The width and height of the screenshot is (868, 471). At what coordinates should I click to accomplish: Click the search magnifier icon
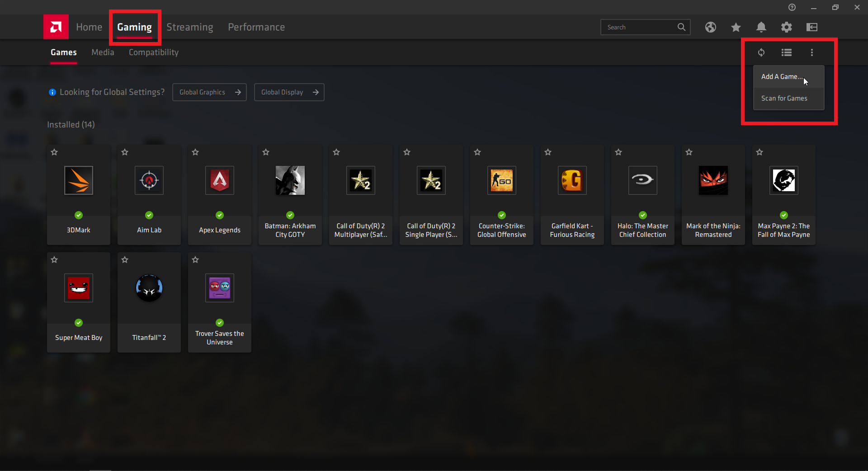681,27
